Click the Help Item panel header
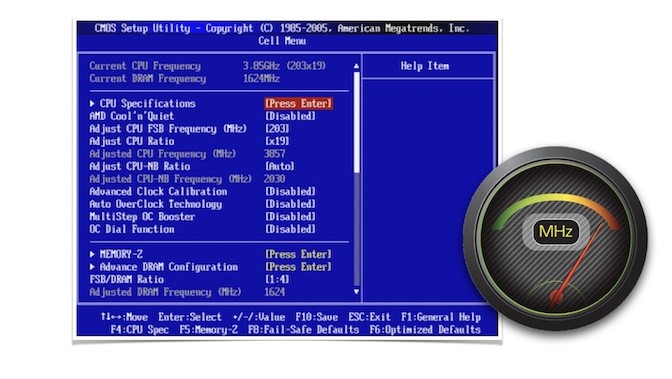Screen dimensions: 672x379 pos(425,66)
